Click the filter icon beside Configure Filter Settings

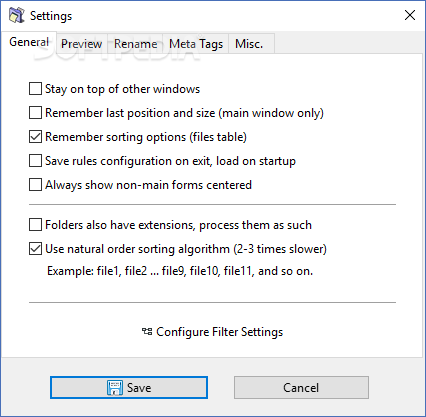[147, 332]
